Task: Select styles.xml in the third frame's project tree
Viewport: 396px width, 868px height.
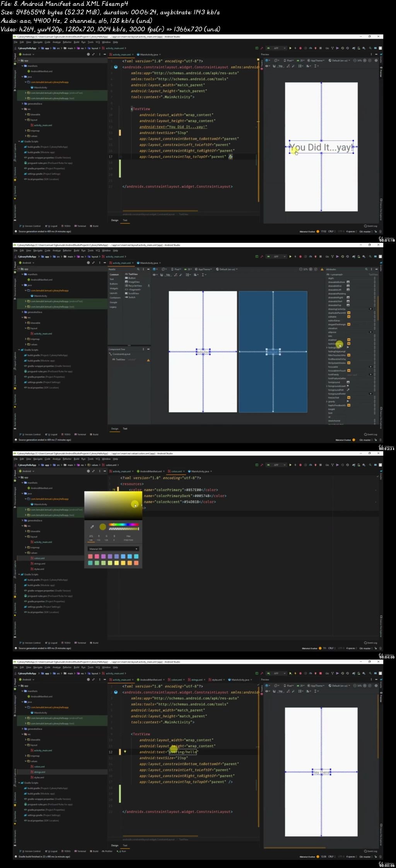Action: pos(39,569)
